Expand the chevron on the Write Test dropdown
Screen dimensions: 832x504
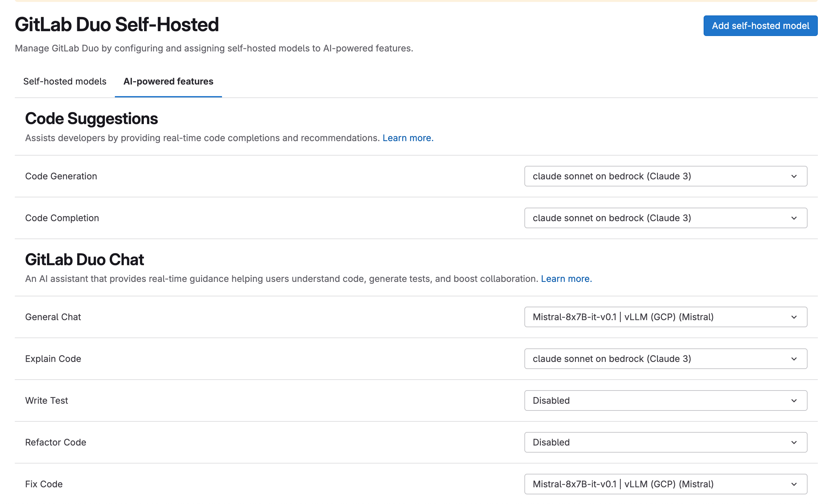[794, 401]
